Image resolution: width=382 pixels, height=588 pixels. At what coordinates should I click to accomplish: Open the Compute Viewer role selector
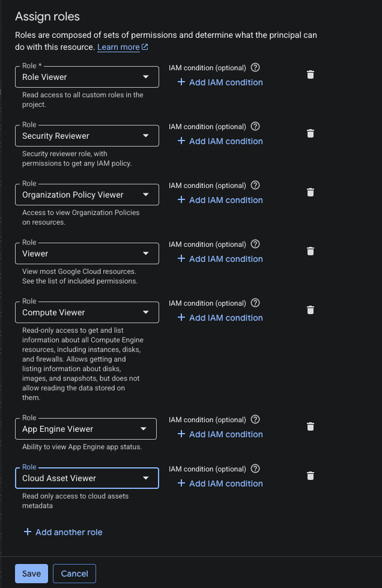point(87,312)
